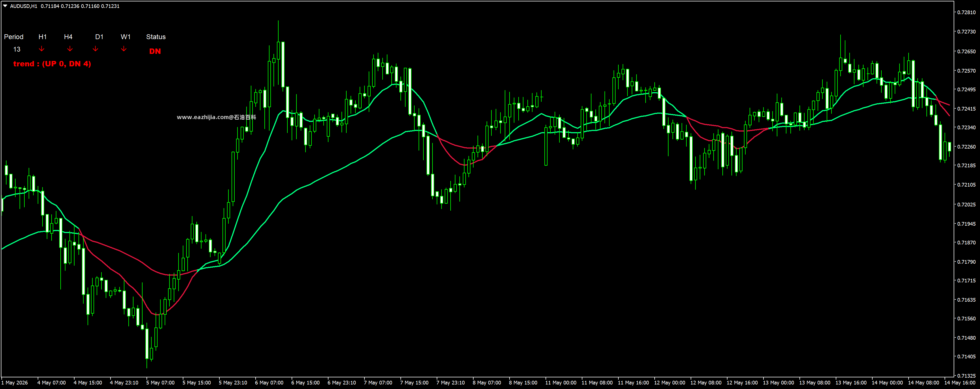The height and width of the screenshot is (389, 980).
Task: Click price level 0.72260 on price axis
Action: click(x=966, y=147)
